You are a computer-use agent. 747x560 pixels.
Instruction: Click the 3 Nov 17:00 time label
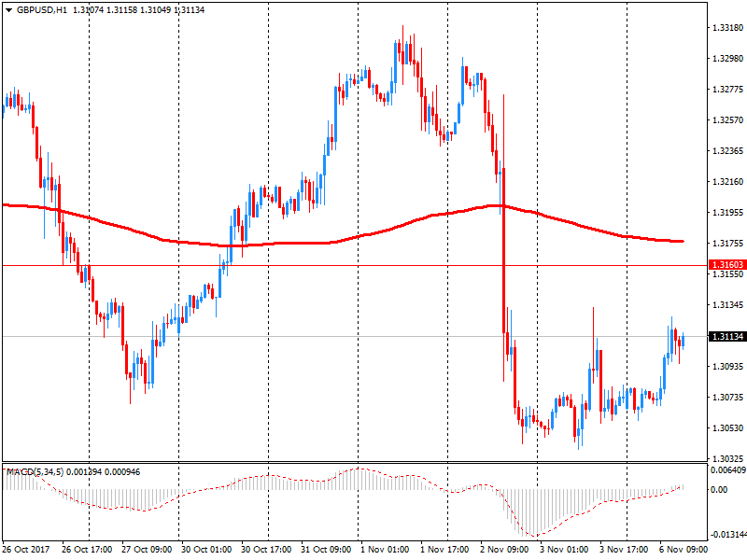click(624, 550)
